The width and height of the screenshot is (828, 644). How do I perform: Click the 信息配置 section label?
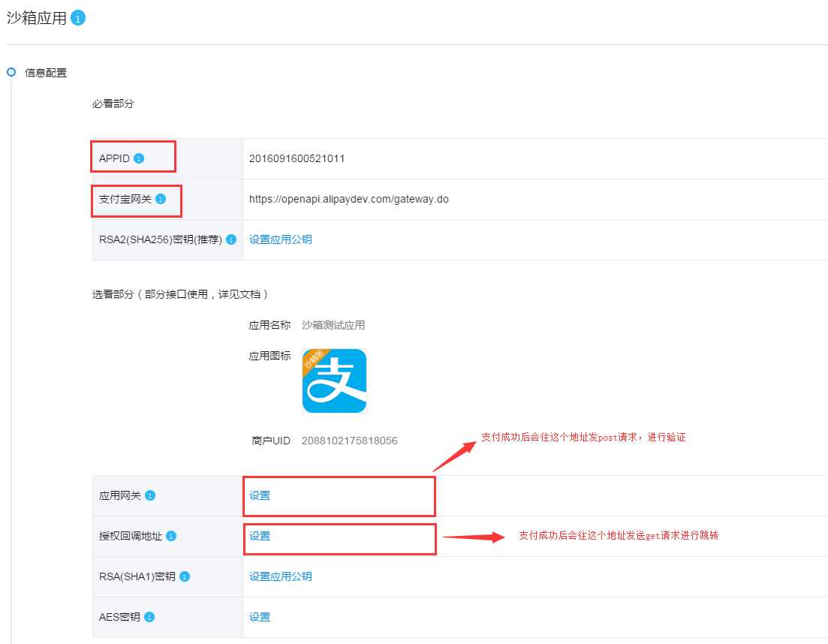46,73
